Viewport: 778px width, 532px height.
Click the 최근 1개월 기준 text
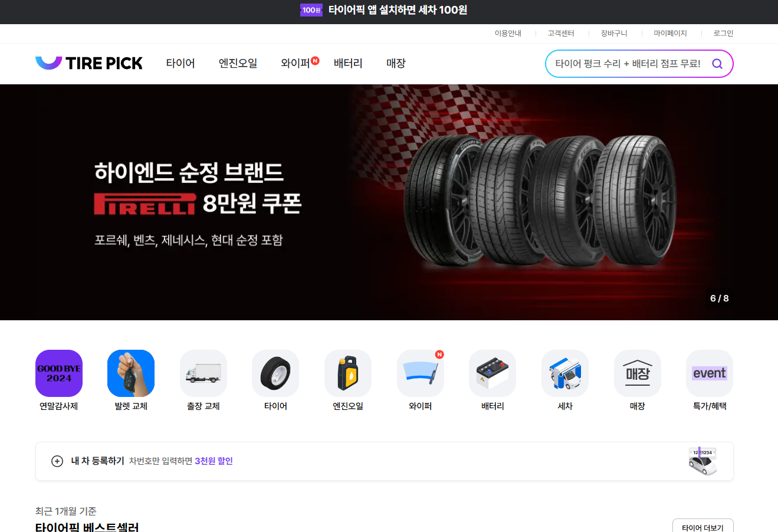tap(66, 511)
